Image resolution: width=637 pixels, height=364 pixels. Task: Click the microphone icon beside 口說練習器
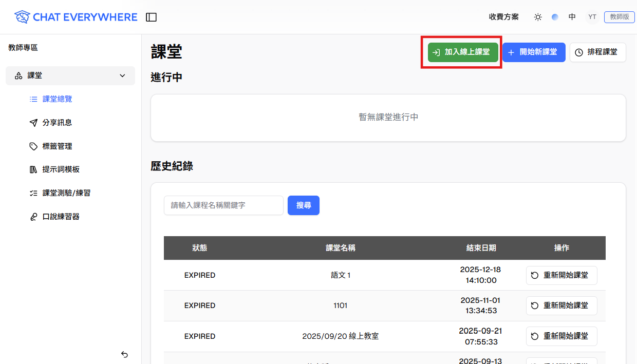point(33,217)
